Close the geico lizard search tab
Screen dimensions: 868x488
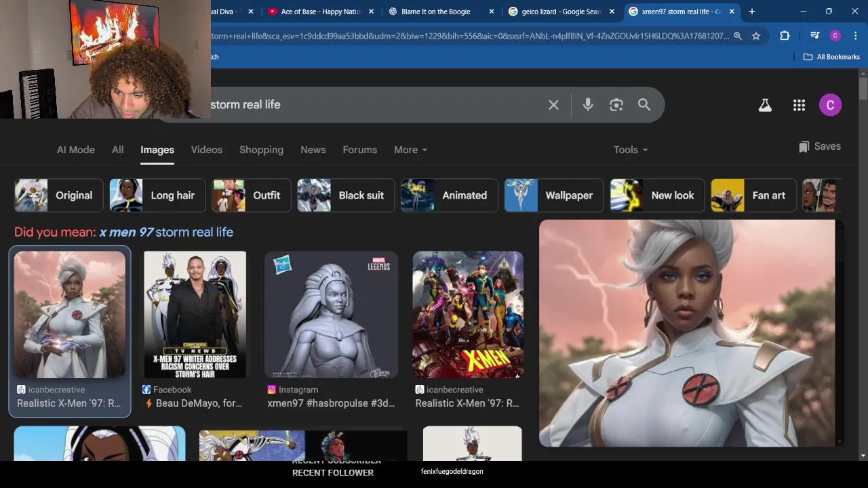(x=612, y=12)
